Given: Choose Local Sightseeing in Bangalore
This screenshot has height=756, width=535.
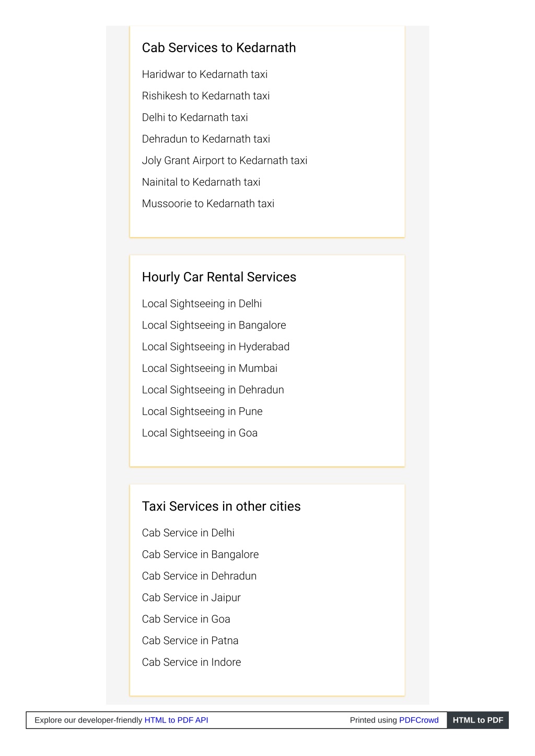Looking at the screenshot, I should (x=214, y=325).
